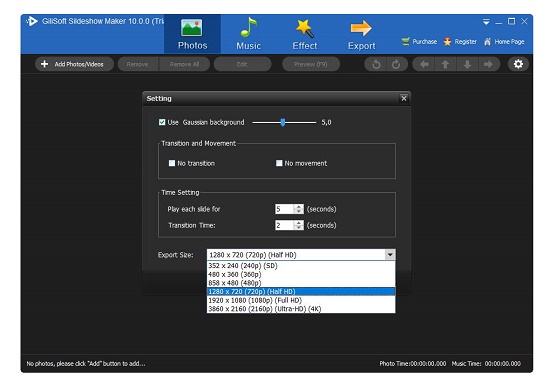Screen dimensions: 550x390
Task: Close the Setting dialog
Action: pos(404,99)
